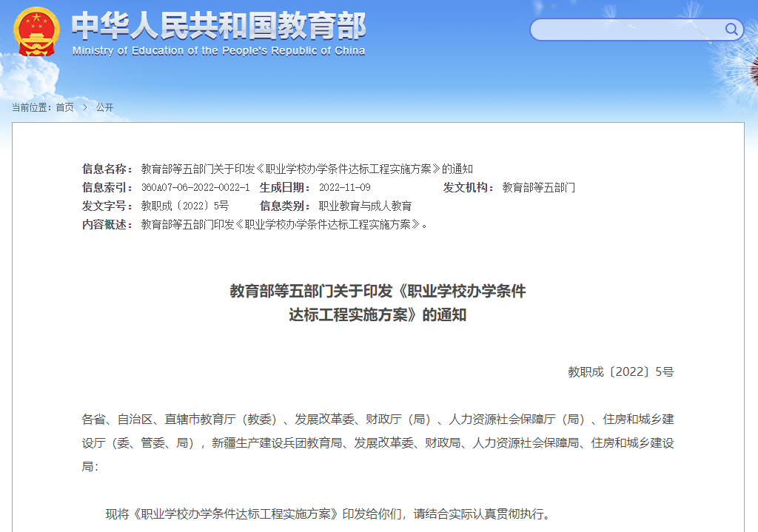
Task: Click the sentence starting 现将《职业学校办学条件达标工程实施方案》
Action: [x=329, y=514]
